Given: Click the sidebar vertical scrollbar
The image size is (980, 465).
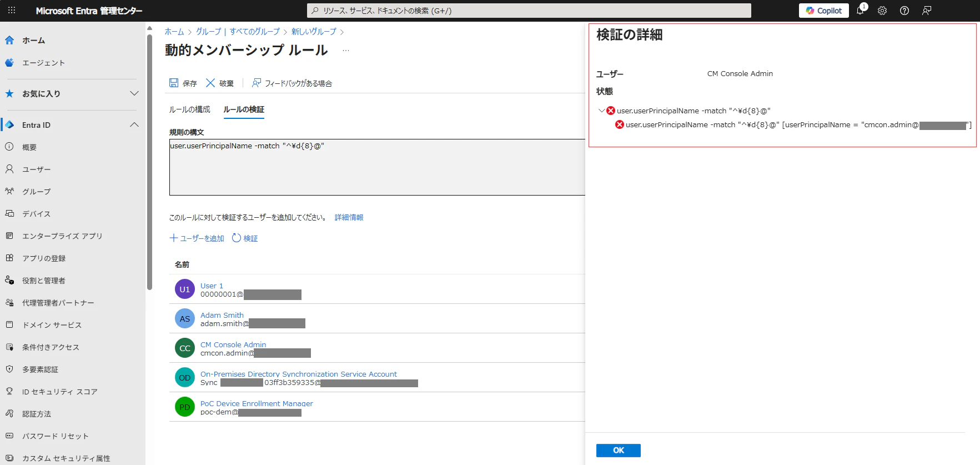Looking at the screenshot, I should [149, 161].
